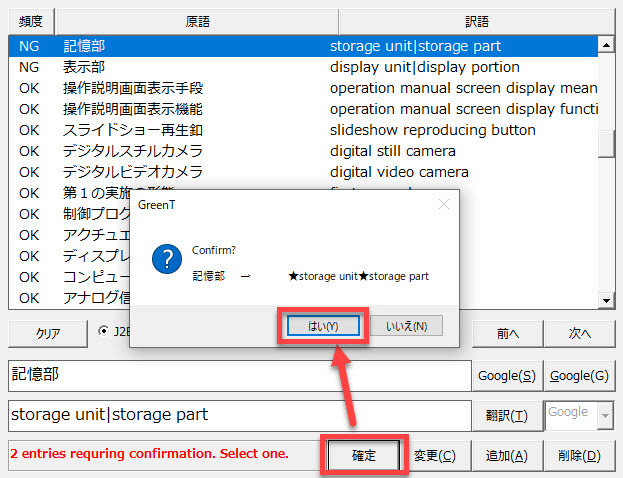
Task: Click the source text field containing 記憶部
Action: pyautogui.click(x=238, y=375)
